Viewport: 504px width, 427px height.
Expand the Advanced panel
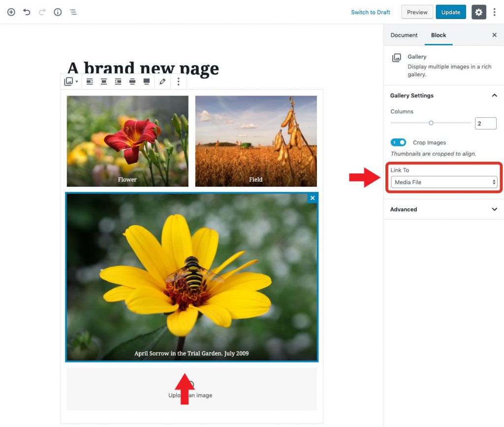tap(443, 209)
